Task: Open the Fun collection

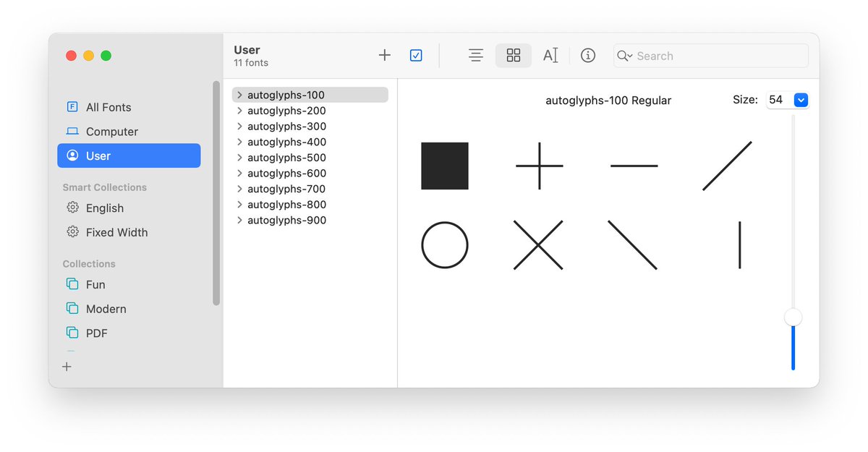Action: (x=129, y=285)
